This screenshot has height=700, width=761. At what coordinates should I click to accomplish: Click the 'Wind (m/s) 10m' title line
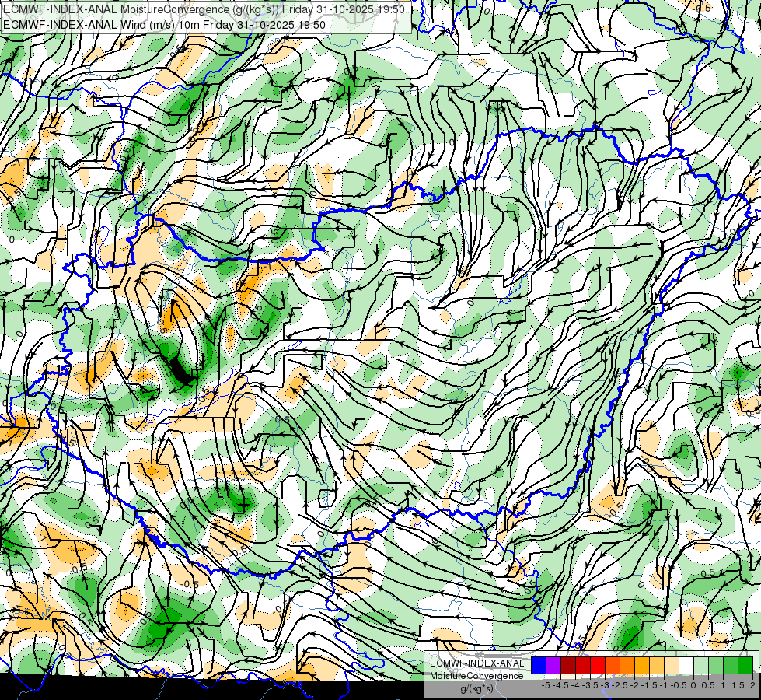click(164, 25)
